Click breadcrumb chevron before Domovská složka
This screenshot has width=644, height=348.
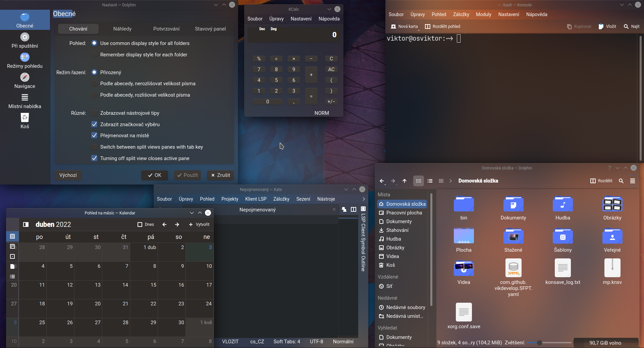451,181
